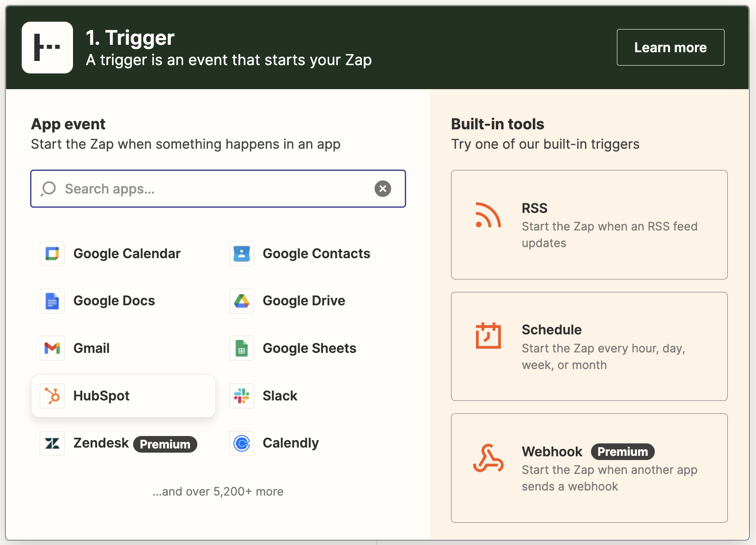756x545 pixels.
Task: Select the Zendesk logo icon
Action: [x=52, y=443]
